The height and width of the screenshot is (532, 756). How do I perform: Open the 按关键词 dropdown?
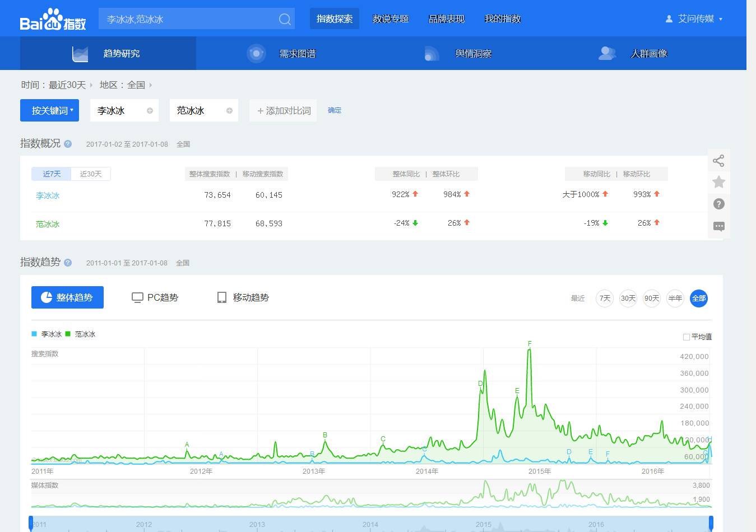pyautogui.click(x=49, y=110)
